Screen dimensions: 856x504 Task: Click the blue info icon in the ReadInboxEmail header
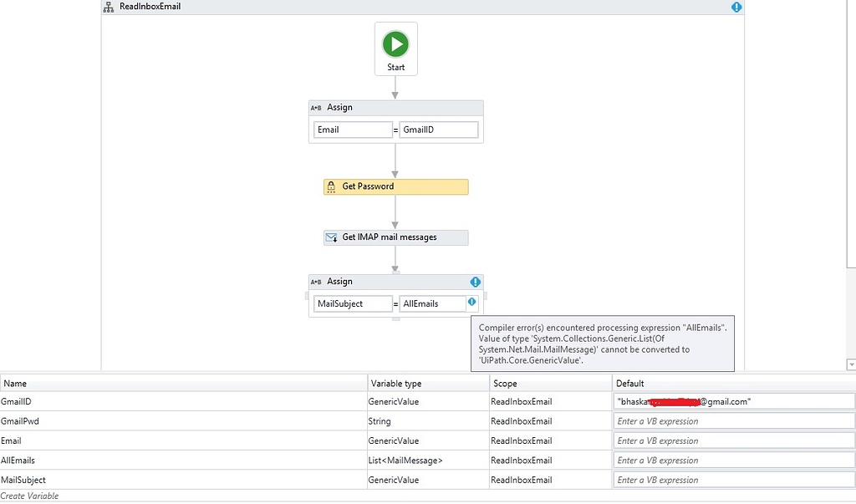[736, 7]
